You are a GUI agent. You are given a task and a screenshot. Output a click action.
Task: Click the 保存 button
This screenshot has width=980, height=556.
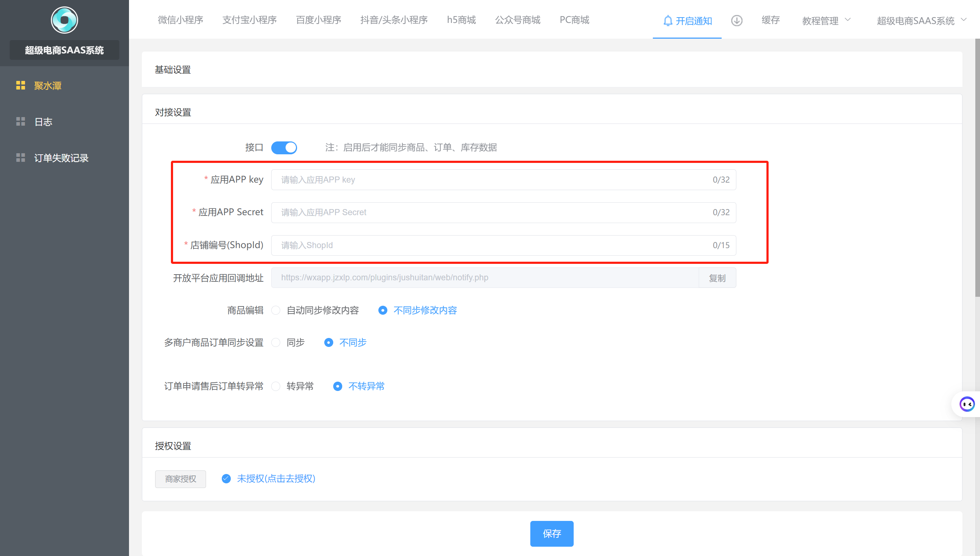pyautogui.click(x=551, y=533)
